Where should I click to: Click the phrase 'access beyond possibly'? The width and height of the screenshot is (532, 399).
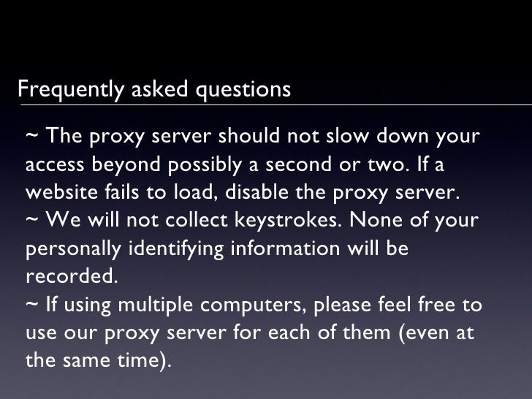[134, 165]
